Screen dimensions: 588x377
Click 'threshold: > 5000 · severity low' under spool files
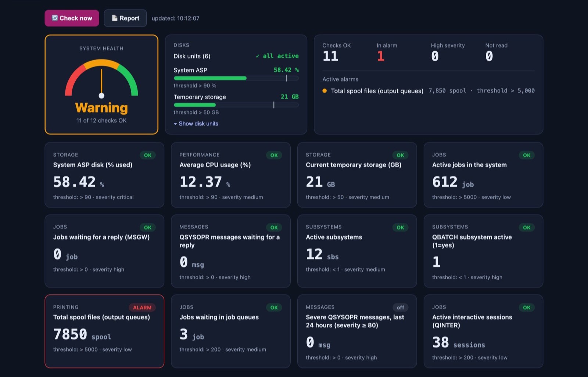pos(92,349)
